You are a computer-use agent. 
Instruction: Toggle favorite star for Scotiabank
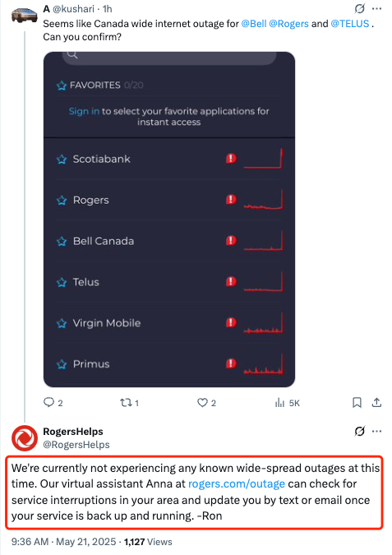coord(62,160)
